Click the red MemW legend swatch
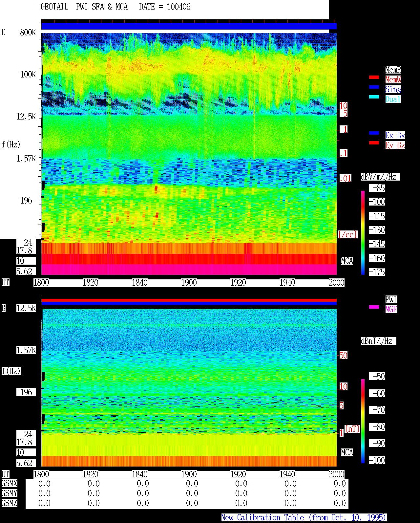 click(374, 77)
